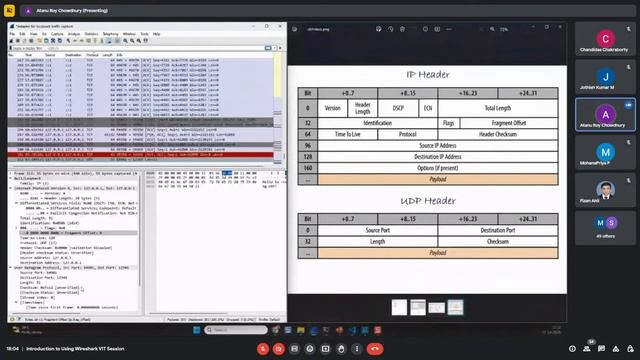
Task: Open a capture file from Wireshark toolbar
Action: (40, 41)
